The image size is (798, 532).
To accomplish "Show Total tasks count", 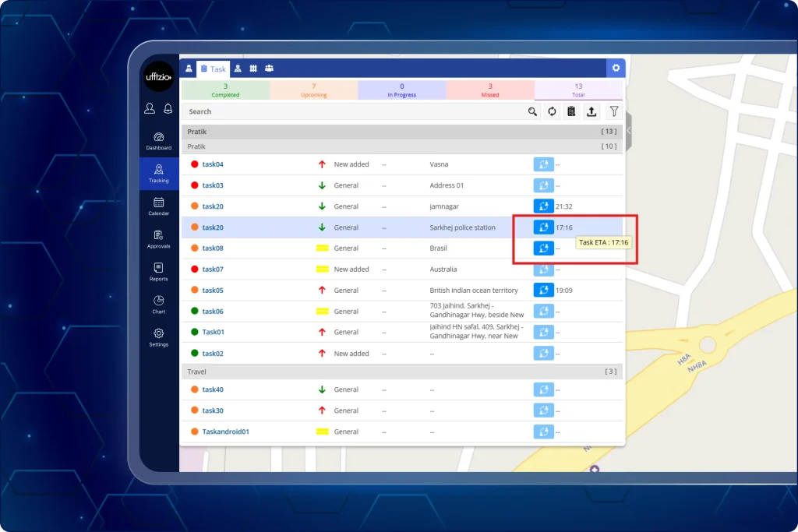I will click(x=578, y=90).
